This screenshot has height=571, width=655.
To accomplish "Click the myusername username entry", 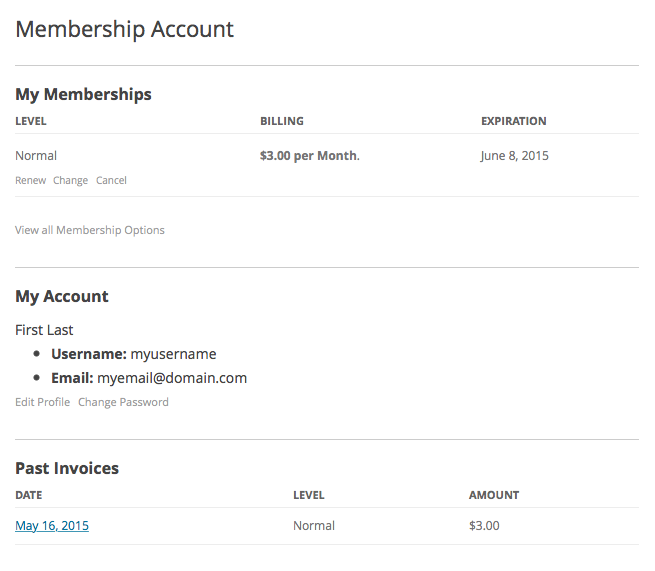I will click(173, 354).
